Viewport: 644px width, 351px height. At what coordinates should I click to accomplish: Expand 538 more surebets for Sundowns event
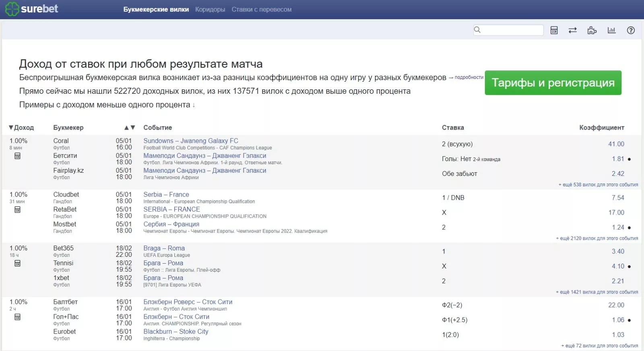coord(598,185)
